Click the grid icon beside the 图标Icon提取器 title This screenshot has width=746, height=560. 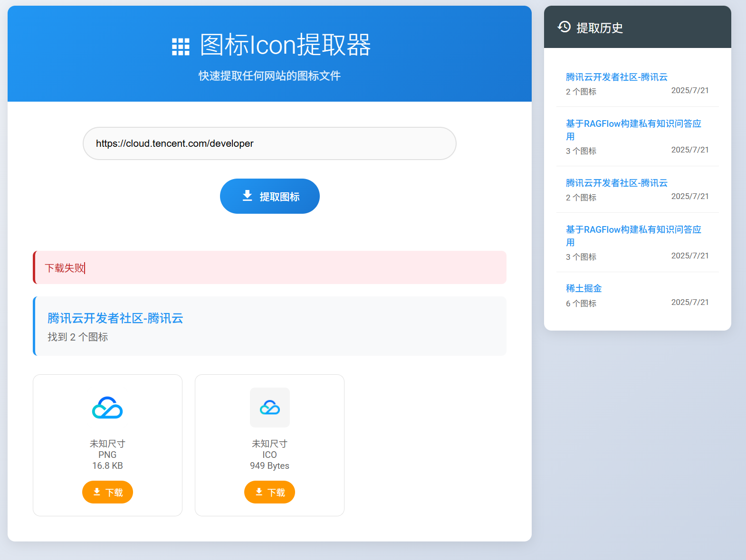(181, 47)
